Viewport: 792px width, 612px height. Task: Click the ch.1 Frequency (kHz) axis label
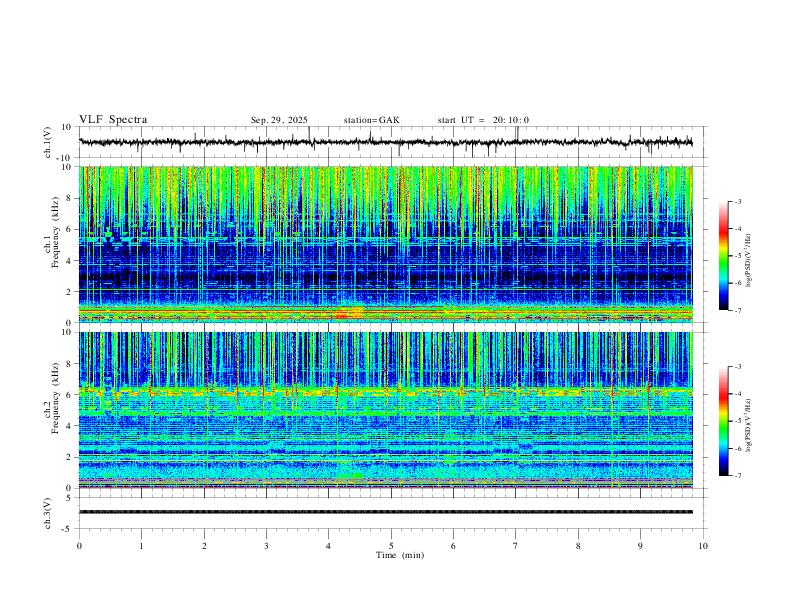pyautogui.click(x=52, y=232)
